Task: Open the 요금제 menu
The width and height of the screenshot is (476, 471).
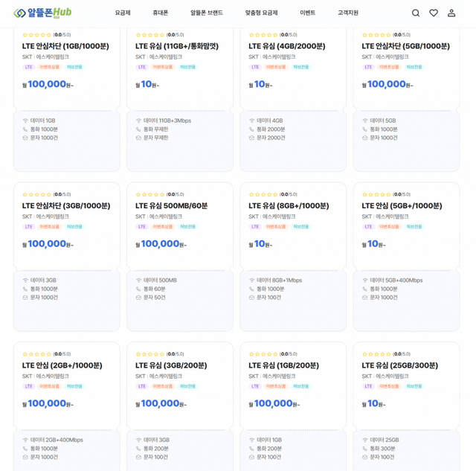Action: tap(123, 13)
